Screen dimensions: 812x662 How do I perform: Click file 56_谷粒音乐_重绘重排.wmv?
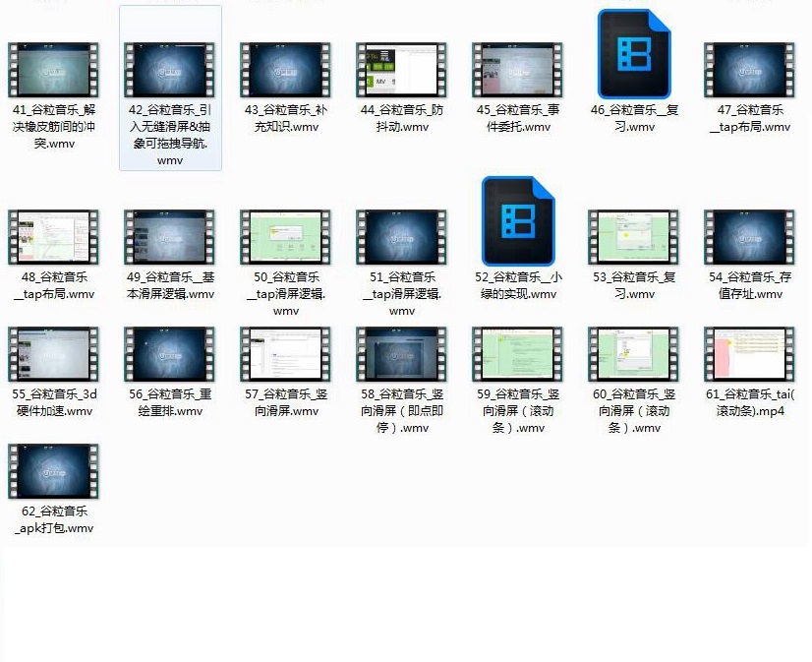click(170, 355)
